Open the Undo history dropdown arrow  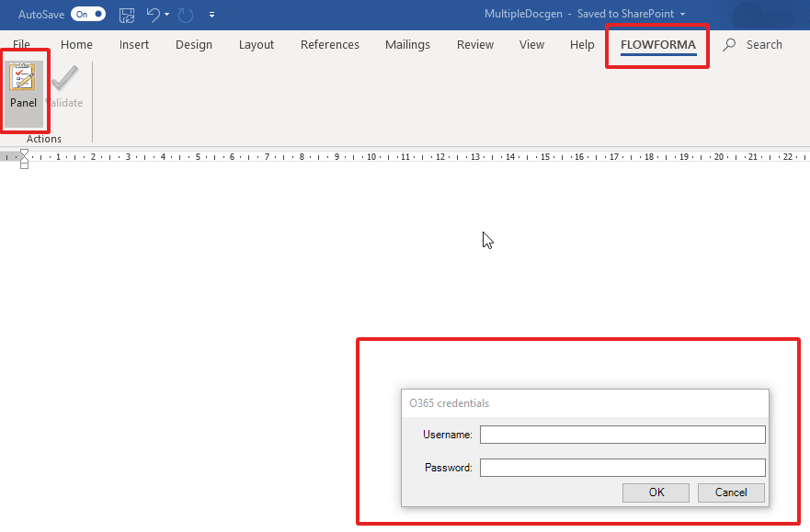[166, 15]
